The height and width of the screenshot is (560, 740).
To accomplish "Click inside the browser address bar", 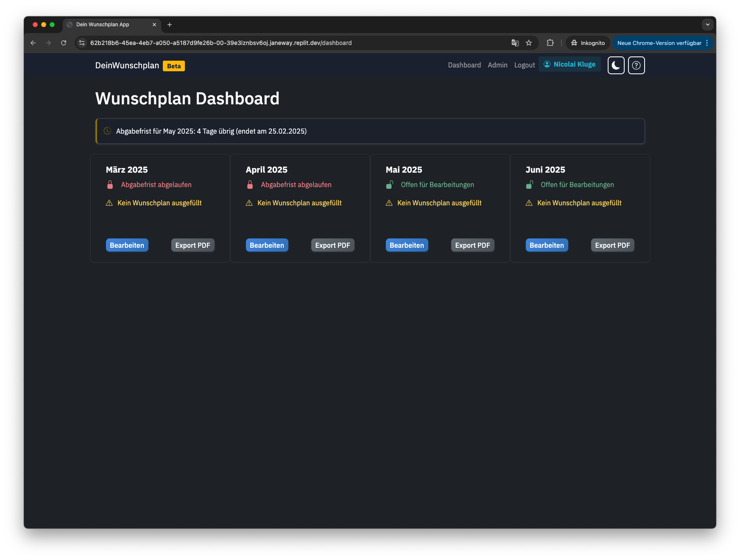I will [297, 43].
